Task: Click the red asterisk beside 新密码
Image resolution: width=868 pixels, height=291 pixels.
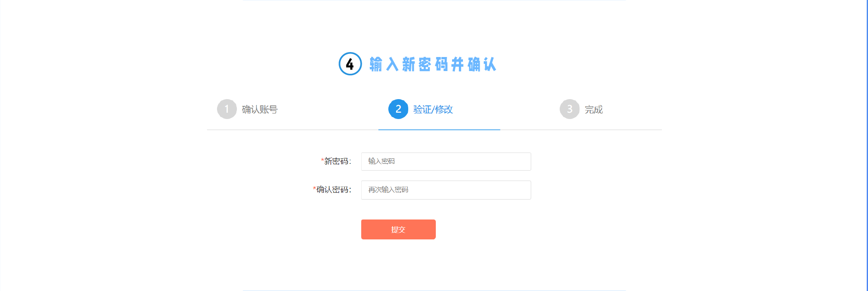Action: 322,160
